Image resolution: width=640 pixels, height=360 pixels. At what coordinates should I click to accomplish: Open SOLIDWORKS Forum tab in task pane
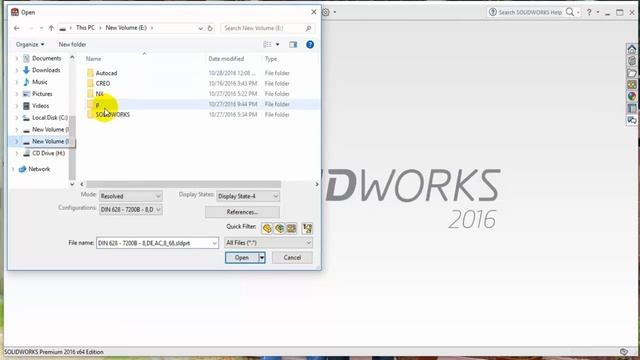coord(632,120)
